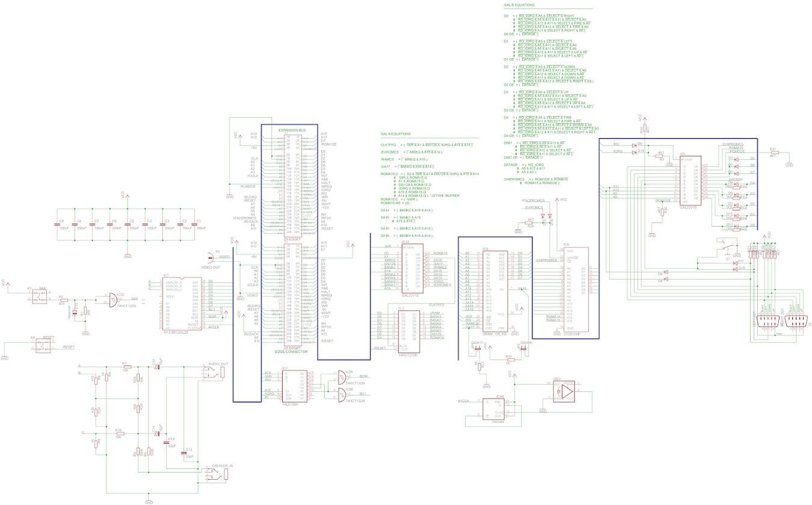Select the CHIPROMCS equation in GAL B
Viewport: 812px width, 505px height.
(537, 181)
